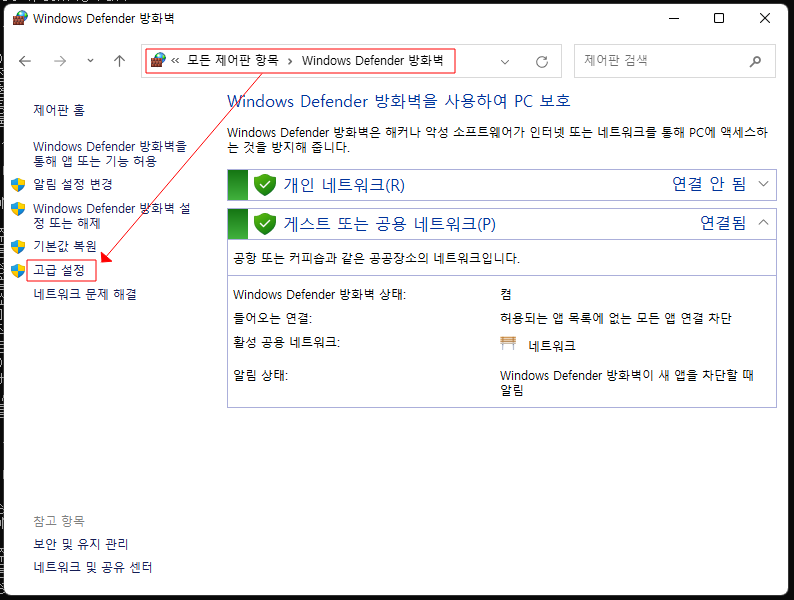Open the address bar history dropdown
The width and height of the screenshot is (794, 600).
point(505,62)
